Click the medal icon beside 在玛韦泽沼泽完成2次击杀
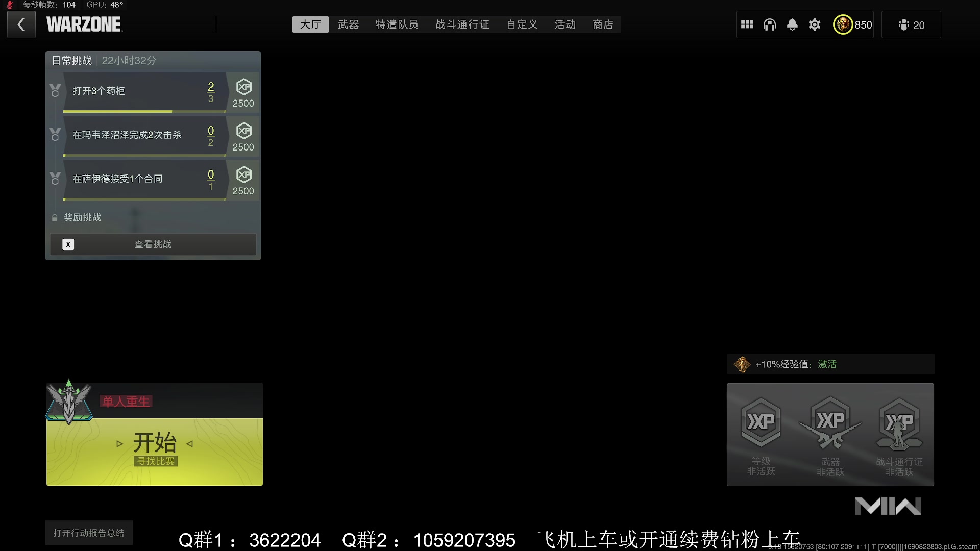This screenshot has width=980, height=551. pyautogui.click(x=55, y=135)
